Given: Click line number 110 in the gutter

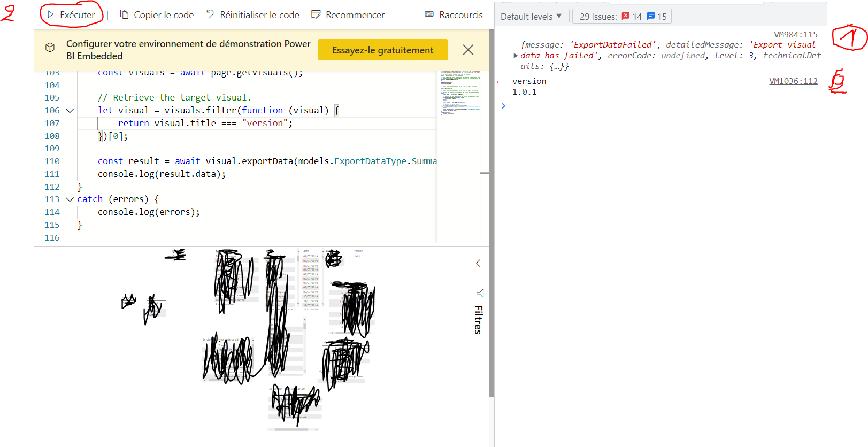Looking at the screenshot, I should [52, 161].
